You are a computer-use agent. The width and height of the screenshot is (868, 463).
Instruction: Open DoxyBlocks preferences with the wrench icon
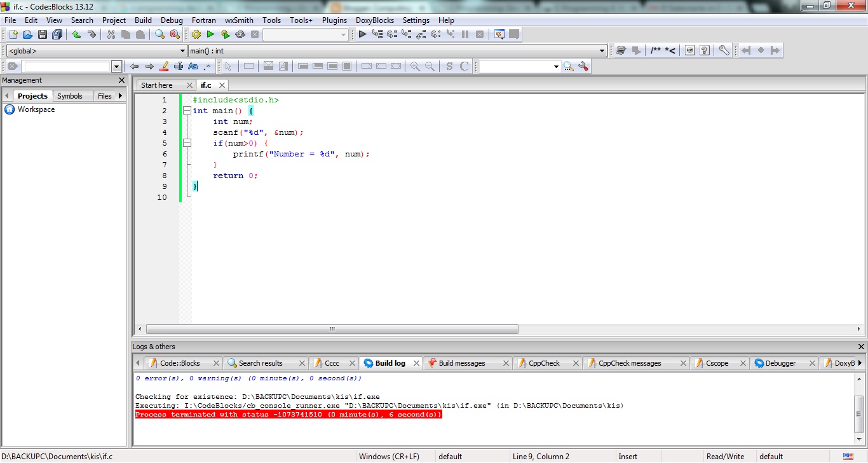pos(724,50)
